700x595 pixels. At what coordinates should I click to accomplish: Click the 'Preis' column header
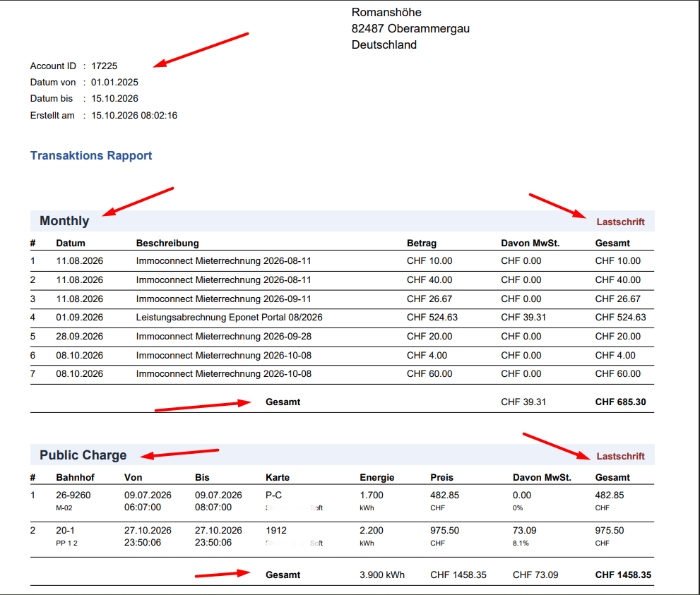(442, 477)
